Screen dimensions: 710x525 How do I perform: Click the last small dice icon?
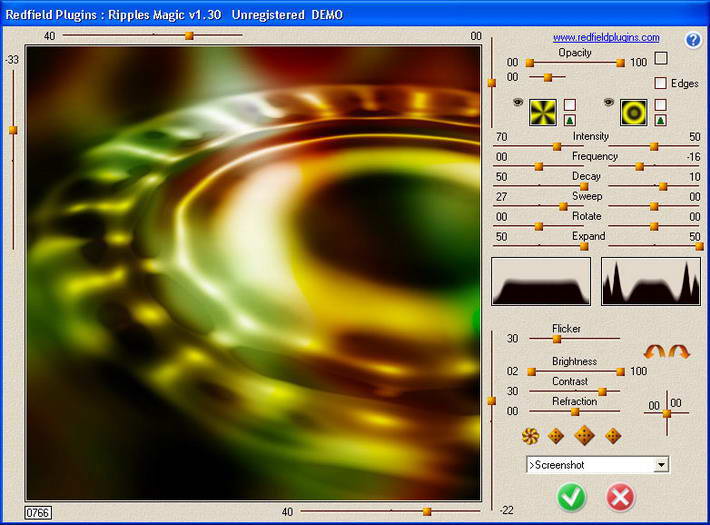pos(613,436)
